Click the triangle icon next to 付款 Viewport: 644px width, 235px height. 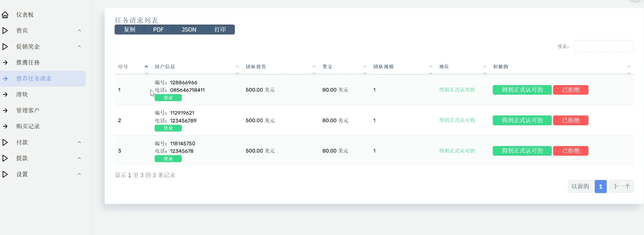point(5,142)
